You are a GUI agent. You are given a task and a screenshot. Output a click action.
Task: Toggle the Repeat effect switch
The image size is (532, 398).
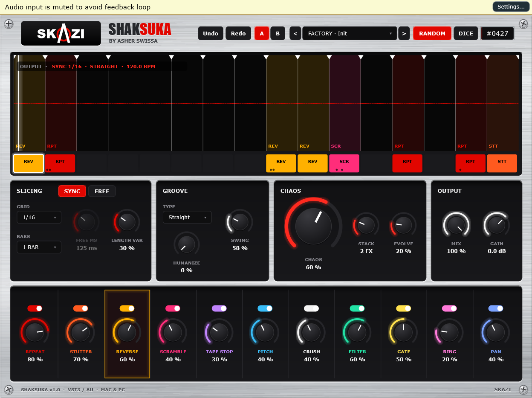pyautogui.click(x=35, y=308)
